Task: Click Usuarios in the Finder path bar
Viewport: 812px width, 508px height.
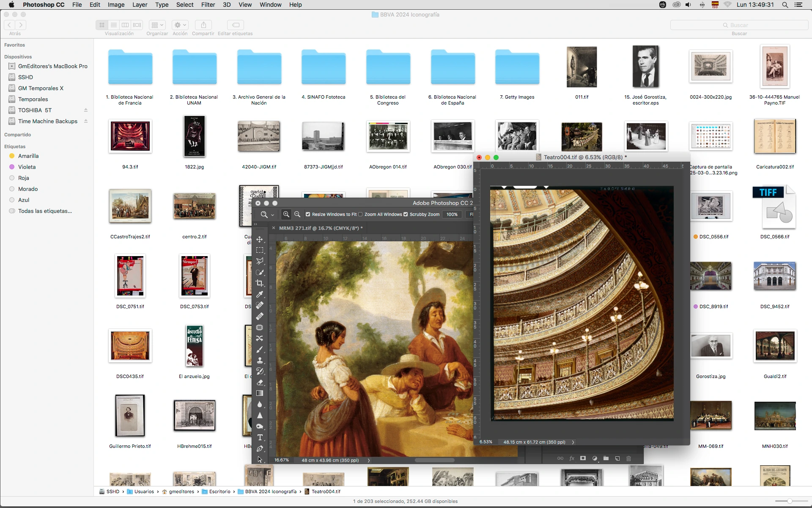Action: coord(140,491)
